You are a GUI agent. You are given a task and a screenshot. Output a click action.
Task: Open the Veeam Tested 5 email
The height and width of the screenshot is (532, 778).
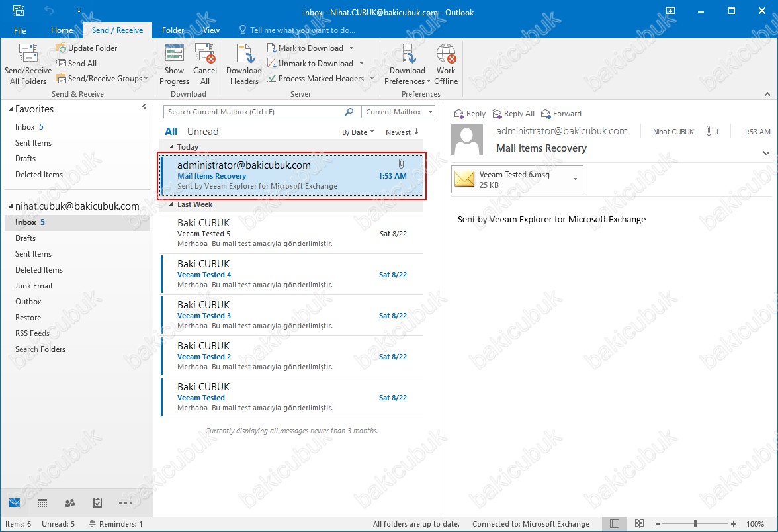coord(292,233)
